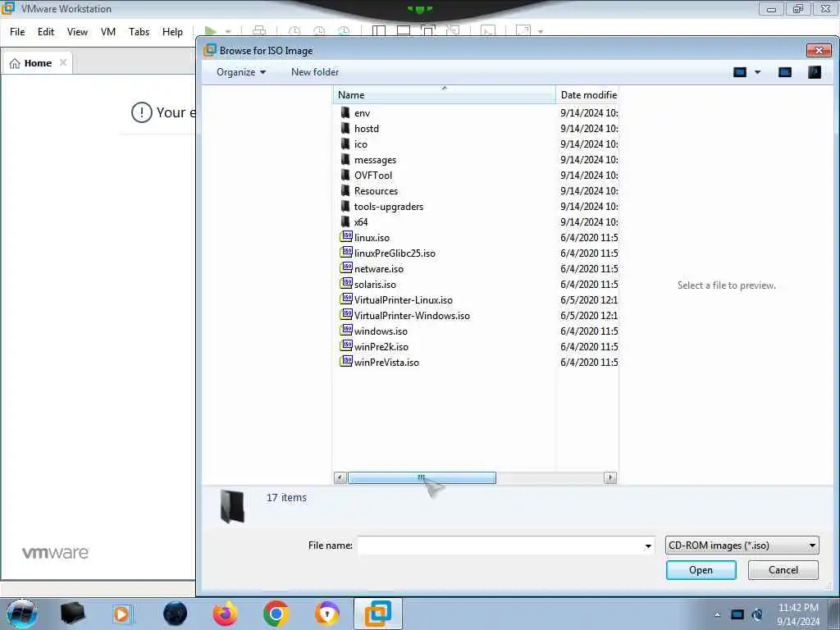
Task: Select the VirtualPrinter-Linux.iso file name
Action: pyautogui.click(x=404, y=300)
